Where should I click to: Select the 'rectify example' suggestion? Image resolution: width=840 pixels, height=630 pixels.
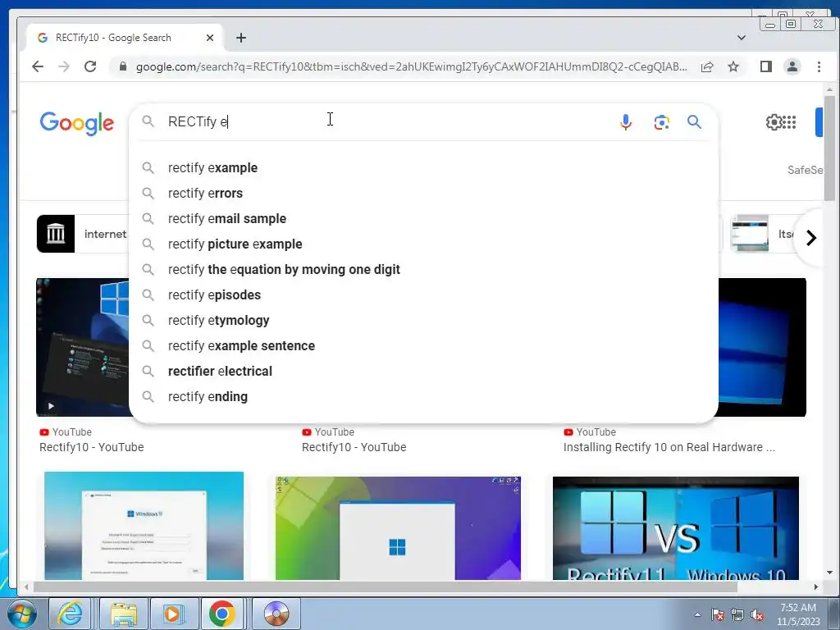(423, 167)
